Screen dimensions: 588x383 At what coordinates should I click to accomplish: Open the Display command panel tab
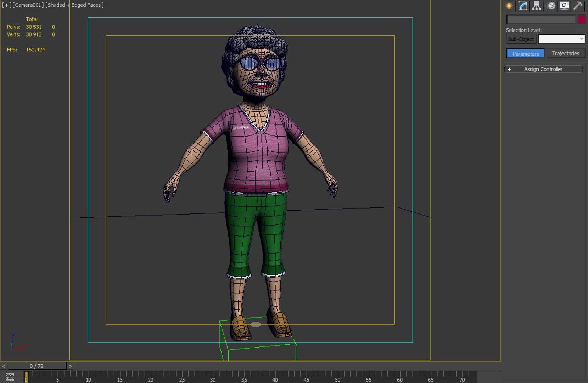click(564, 6)
